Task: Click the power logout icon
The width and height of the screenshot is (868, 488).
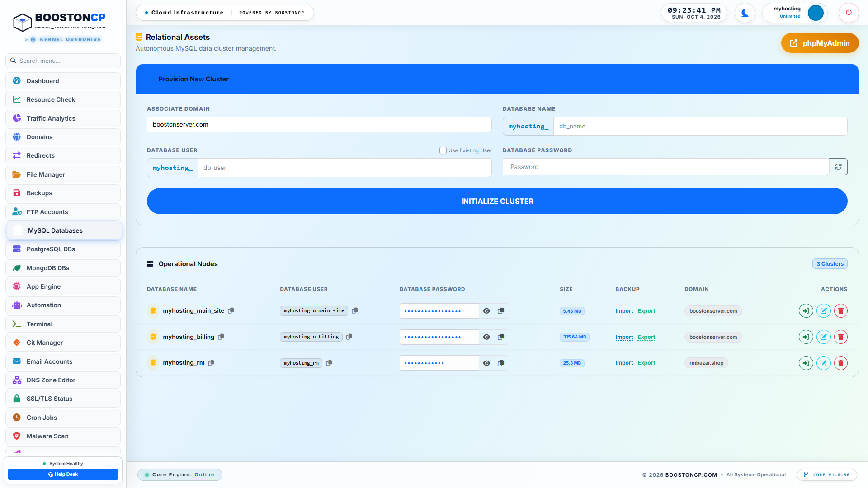Action: [x=849, y=13]
